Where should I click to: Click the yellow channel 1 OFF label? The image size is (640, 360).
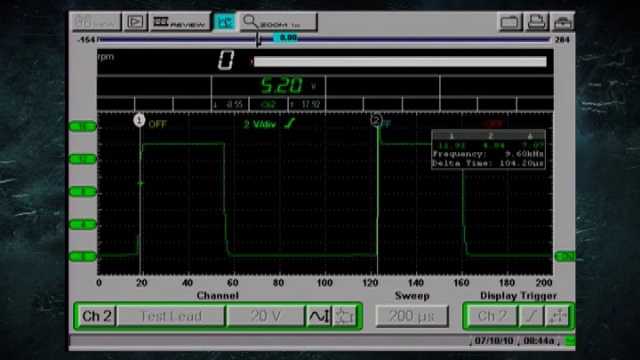[x=158, y=124]
